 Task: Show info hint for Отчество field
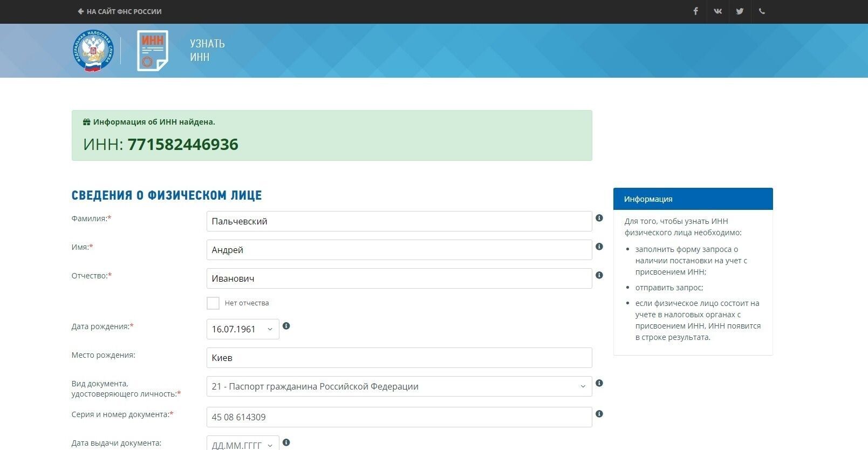pos(599,275)
